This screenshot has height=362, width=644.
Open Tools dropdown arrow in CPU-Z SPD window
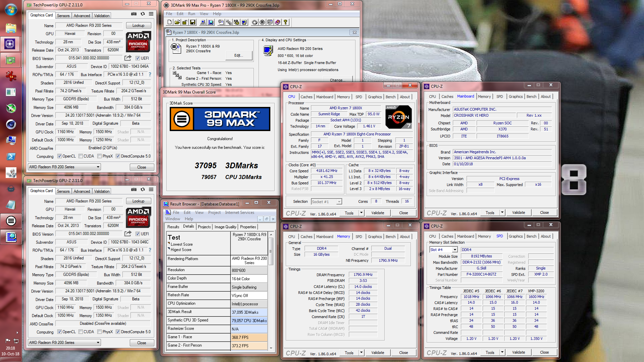click(502, 352)
